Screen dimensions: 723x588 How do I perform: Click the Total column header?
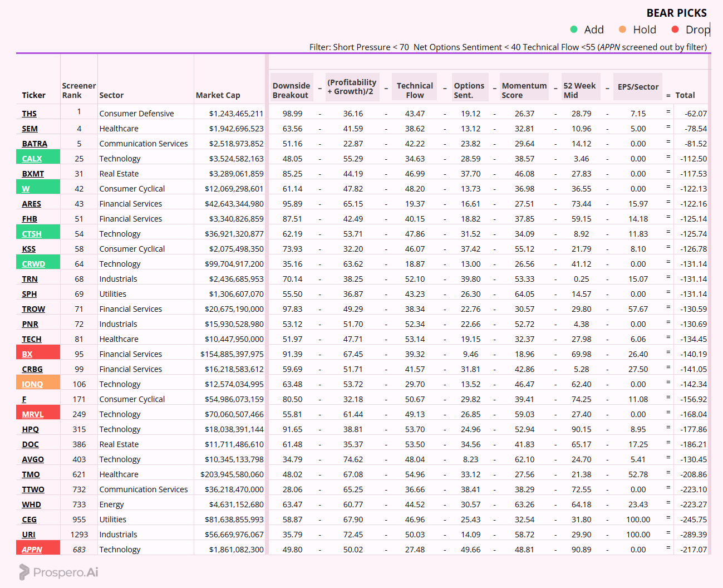685,95
